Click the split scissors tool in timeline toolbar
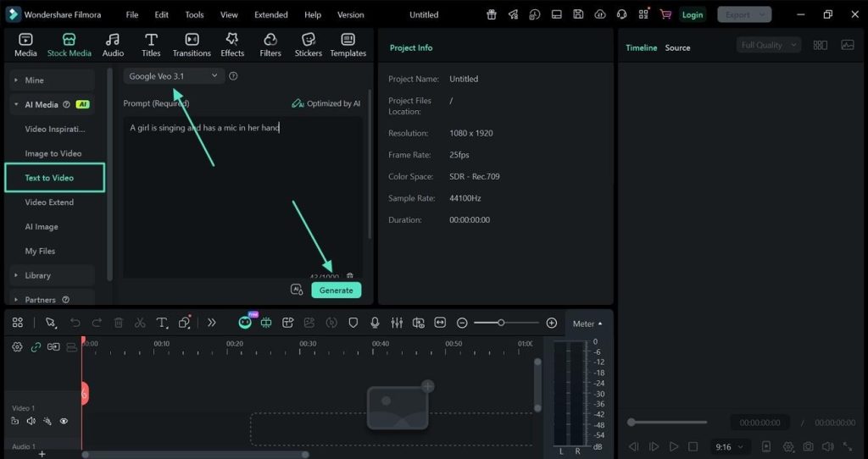Image resolution: width=868 pixels, height=459 pixels. tap(140, 323)
